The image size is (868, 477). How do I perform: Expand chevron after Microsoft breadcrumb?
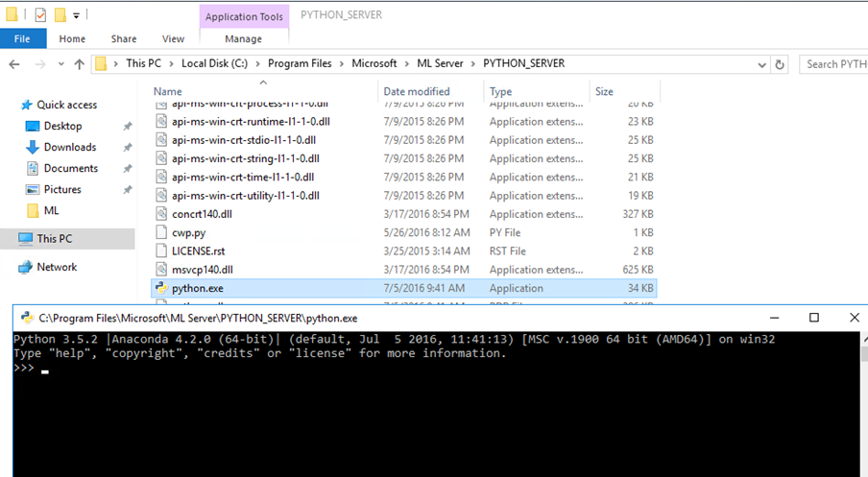[407, 63]
